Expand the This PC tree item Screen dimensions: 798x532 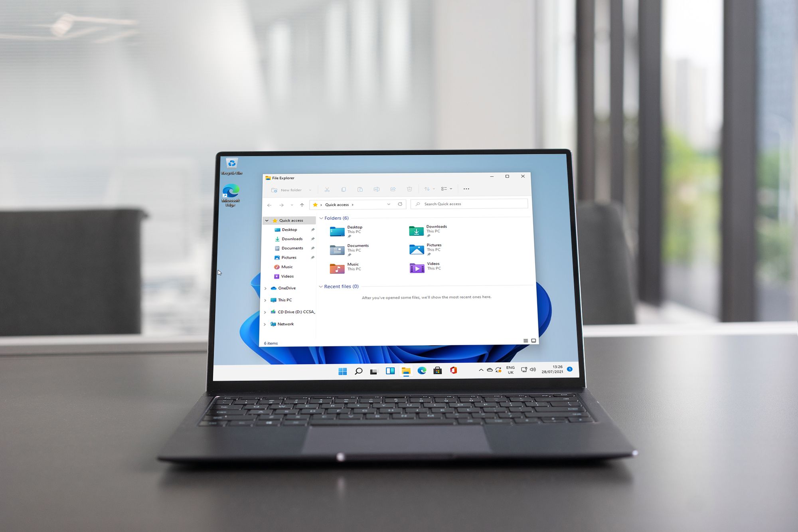pyautogui.click(x=266, y=300)
